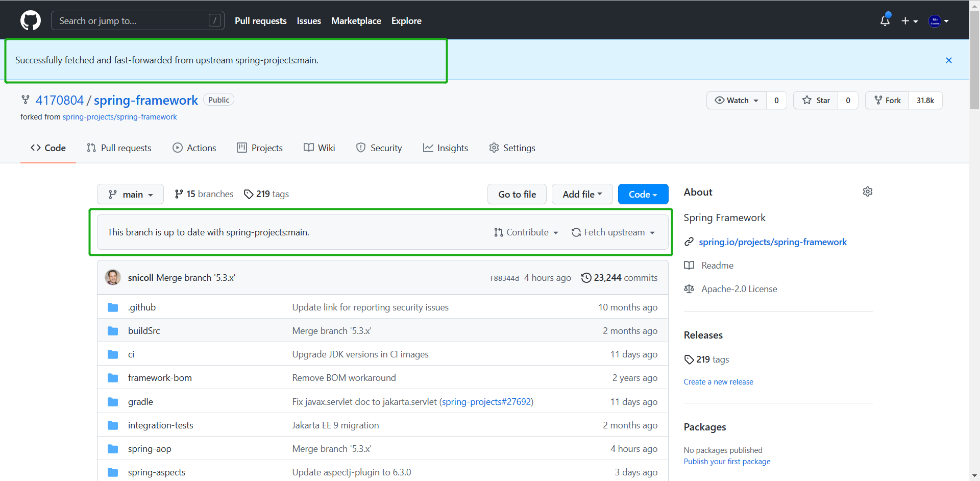Open the plus create-new menu

[910, 21]
